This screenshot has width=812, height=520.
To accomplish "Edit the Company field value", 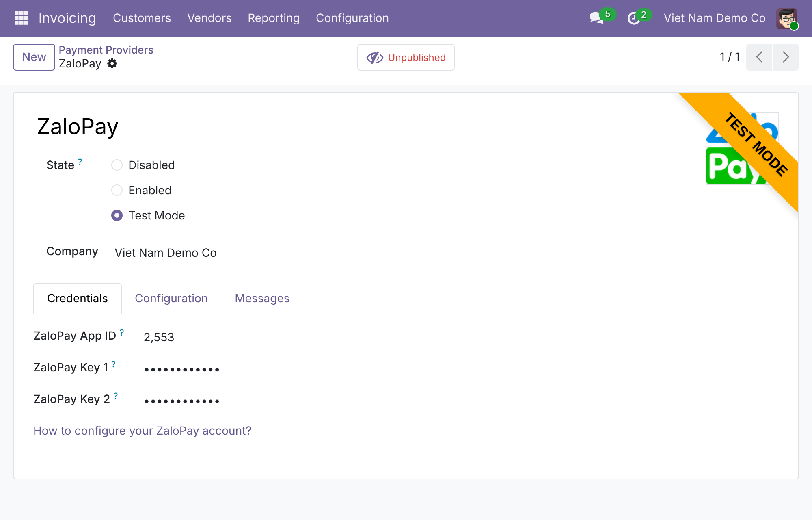I will pos(166,253).
